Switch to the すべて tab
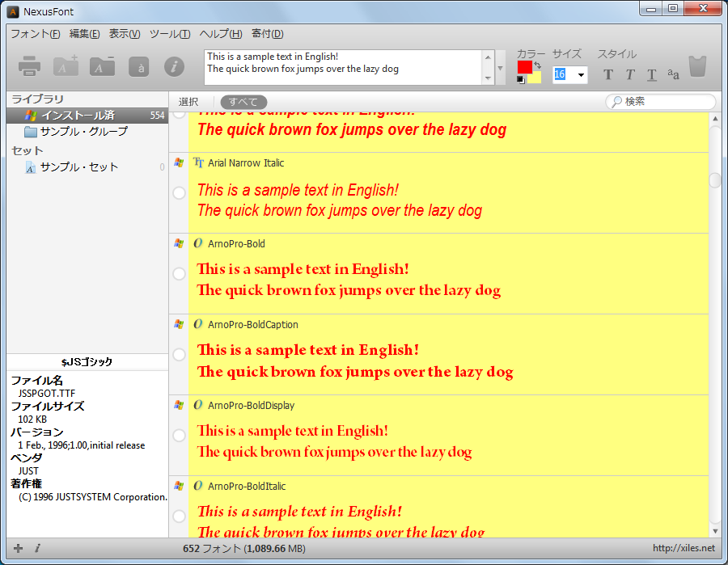728x565 pixels. [x=243, y=102]
